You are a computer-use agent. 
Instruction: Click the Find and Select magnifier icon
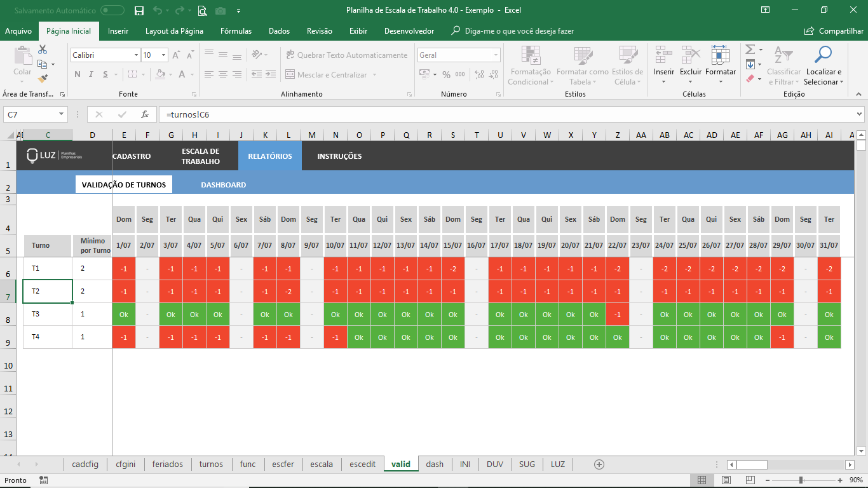(x=824, y=55)
